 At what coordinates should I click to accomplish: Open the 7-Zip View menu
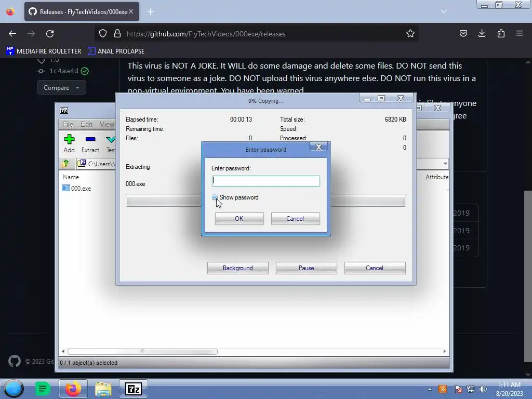107,124
